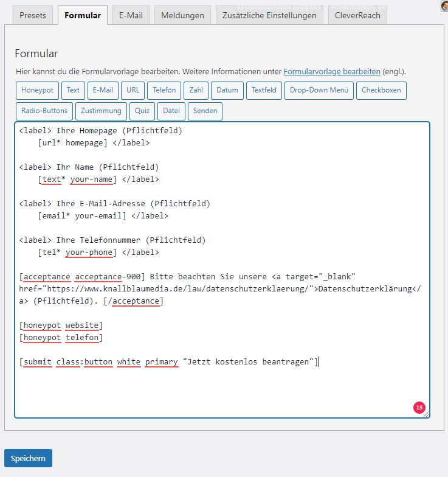Add a Telefon field tag

point(164,90)
